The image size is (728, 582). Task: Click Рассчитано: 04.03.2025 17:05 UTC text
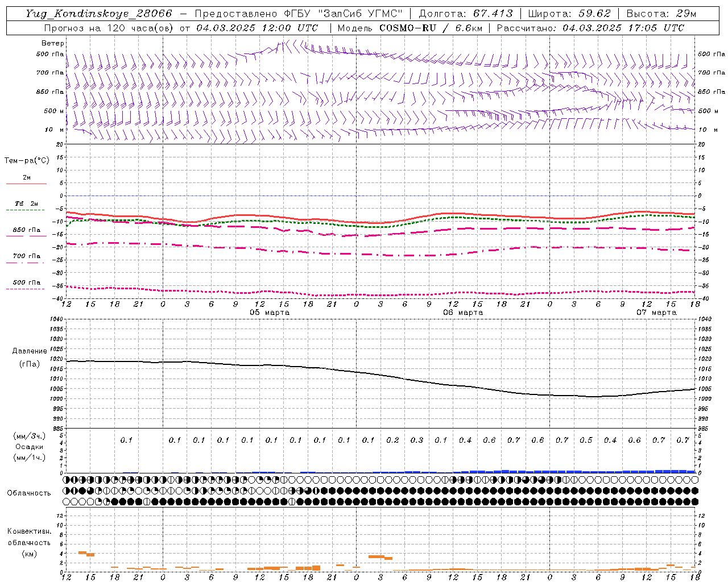(x=591, y=28)
